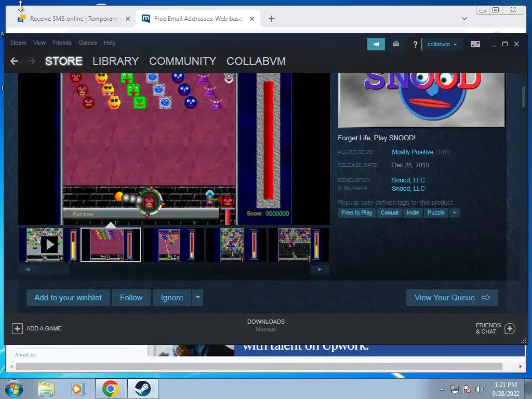Screen dimensions: 532x399
Task: Click the taskbar clock
Action: pyautogui.click(x=506, y=389)
